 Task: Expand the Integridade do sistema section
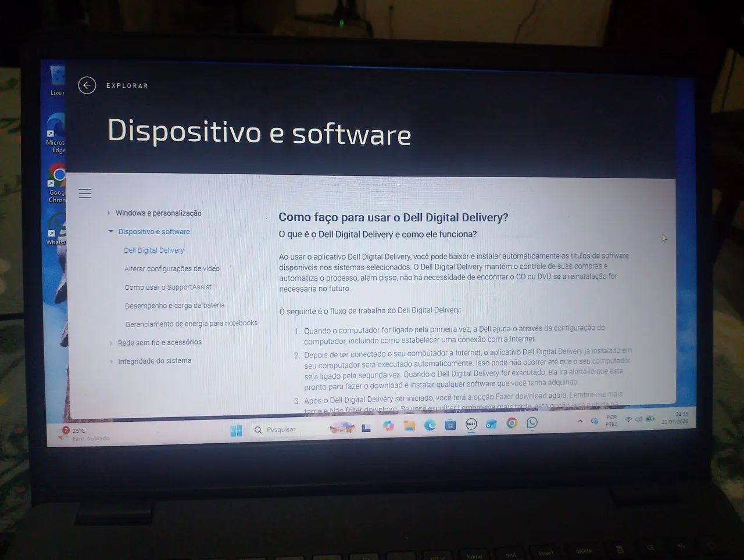[x=111, y=361]
